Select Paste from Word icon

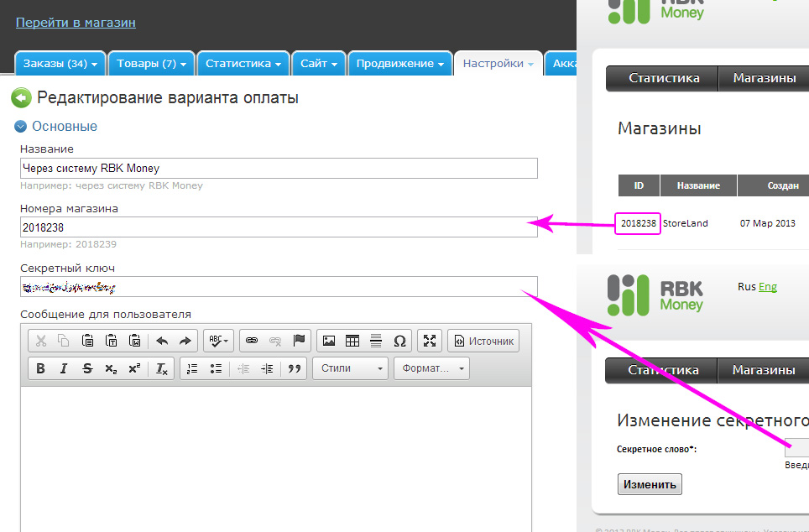point(134,341)
